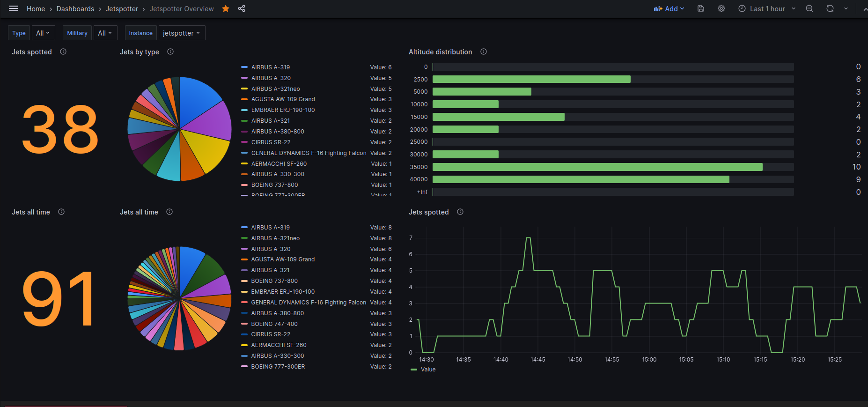Show info for Jets spotted graph panel
868x407 pixels.
pos(460,212)
